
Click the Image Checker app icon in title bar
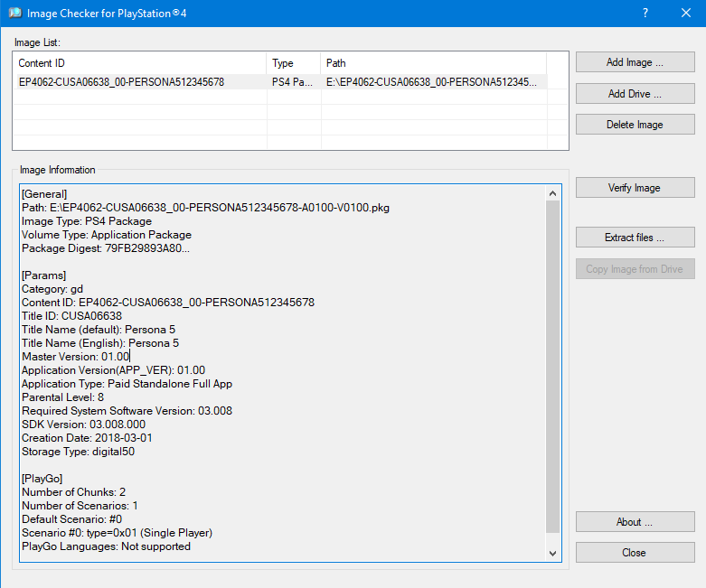point(14,14)
